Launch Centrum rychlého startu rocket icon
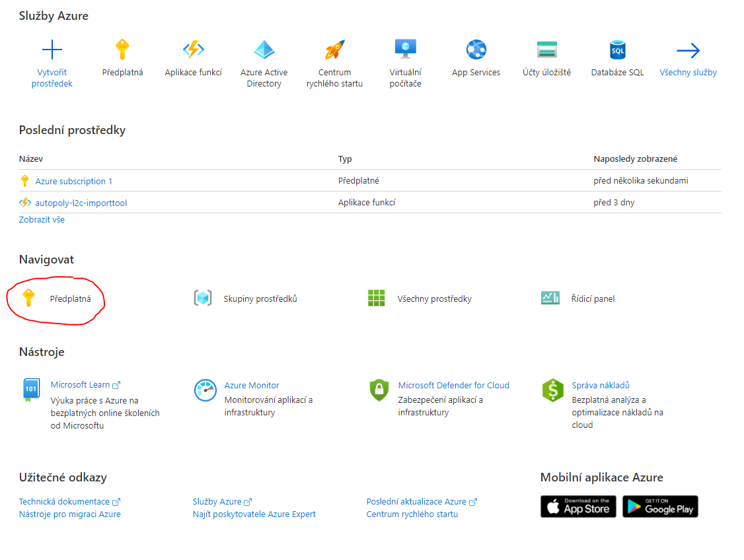 tap(334, 50)
